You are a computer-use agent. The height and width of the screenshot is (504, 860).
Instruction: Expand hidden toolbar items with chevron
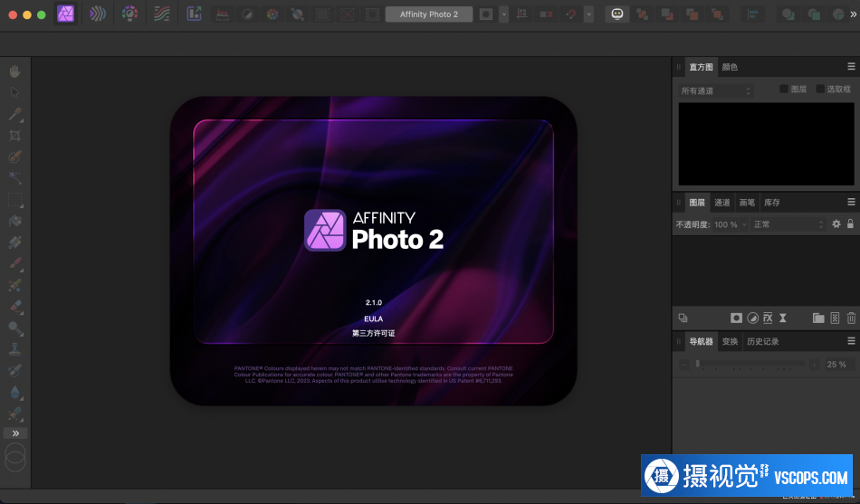(854, 14)
